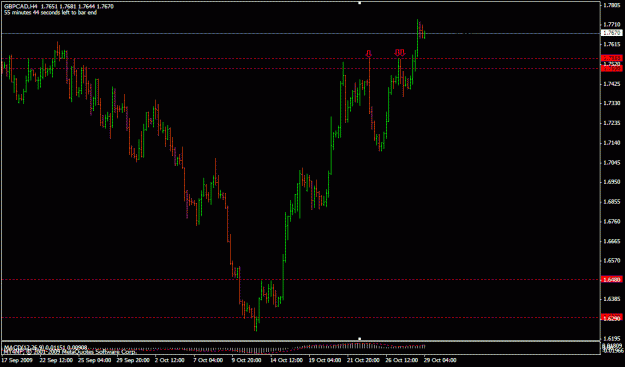This screenshot has width=625, height=367.
Task: Click the 1.6385 price scale label
Action: coord(613,299)
